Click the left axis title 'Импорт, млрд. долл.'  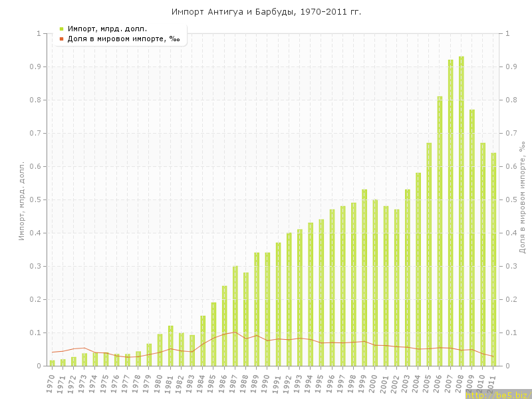21,199
